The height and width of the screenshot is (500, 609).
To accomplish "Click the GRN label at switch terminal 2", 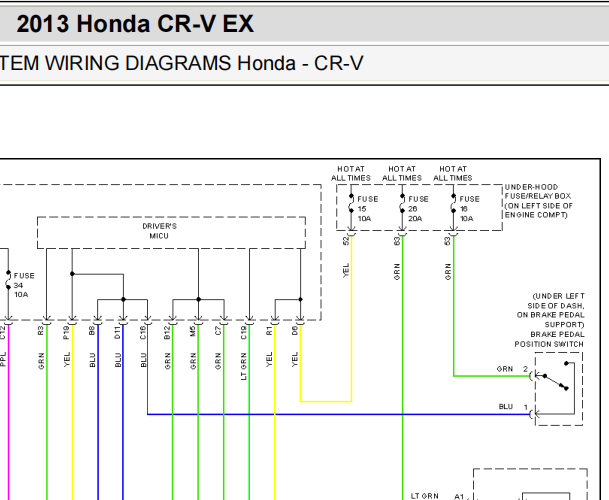I will tap(505, 369).
